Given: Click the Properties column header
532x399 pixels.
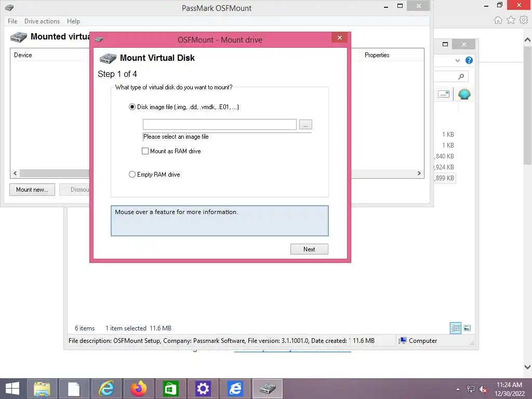Looking at the screenshot, I should tap(377, 55).
